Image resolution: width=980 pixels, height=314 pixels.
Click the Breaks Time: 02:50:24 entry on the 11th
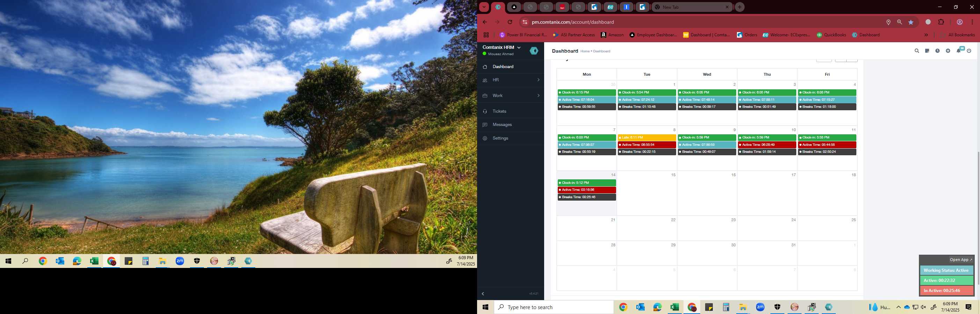pos(827,152)
